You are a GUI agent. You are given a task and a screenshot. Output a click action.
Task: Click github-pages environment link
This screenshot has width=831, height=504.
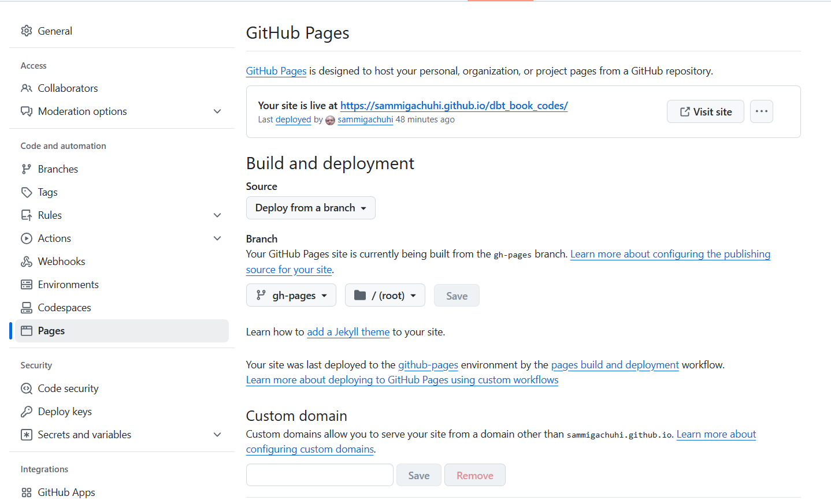(428, 365)
